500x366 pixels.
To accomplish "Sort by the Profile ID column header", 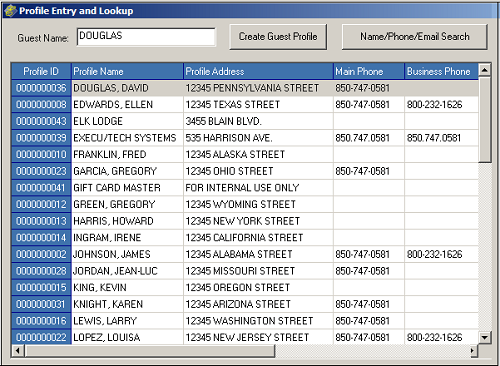I will [41, 71].
